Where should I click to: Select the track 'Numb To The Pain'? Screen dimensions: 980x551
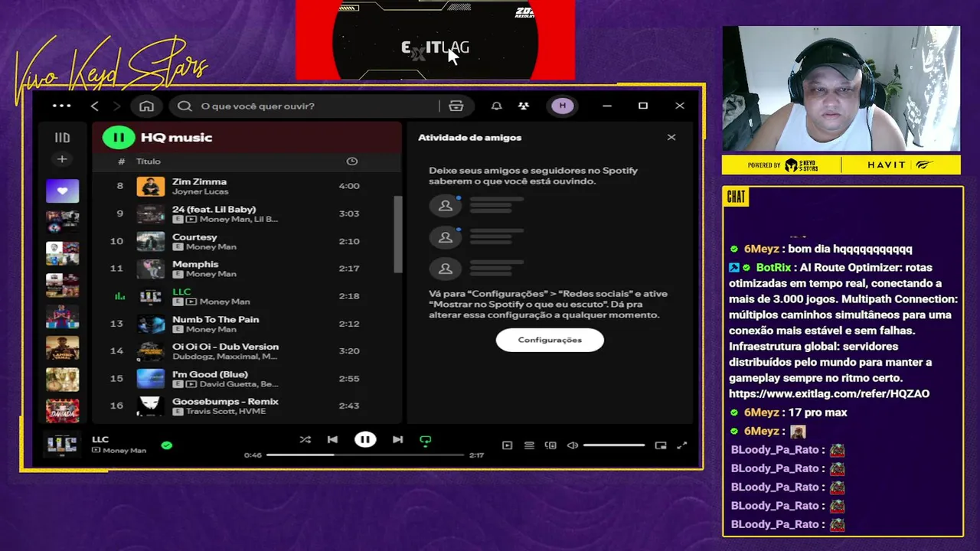pos(215,319)
